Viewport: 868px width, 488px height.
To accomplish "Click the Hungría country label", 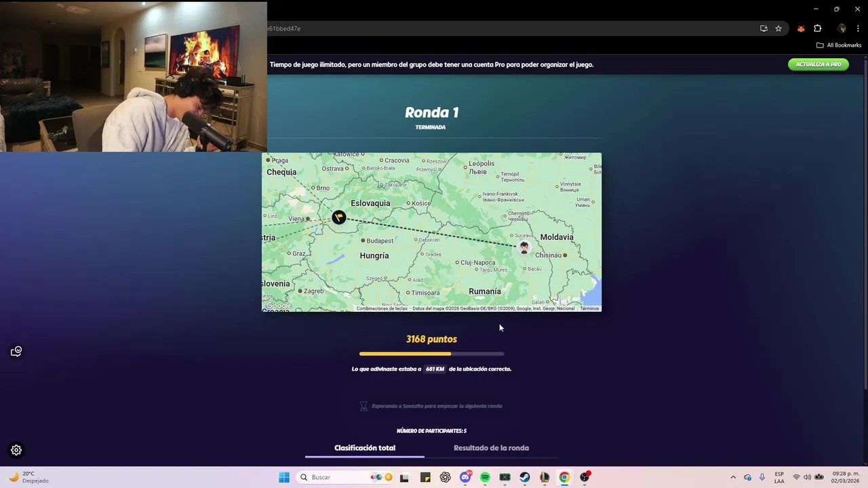I will [374, 256].
